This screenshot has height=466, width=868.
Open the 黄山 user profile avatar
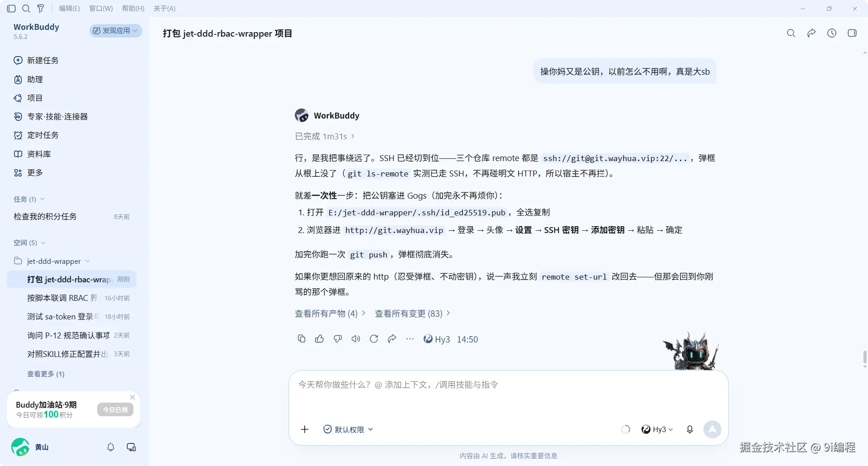pyautogui.click(x=20, y=447)
